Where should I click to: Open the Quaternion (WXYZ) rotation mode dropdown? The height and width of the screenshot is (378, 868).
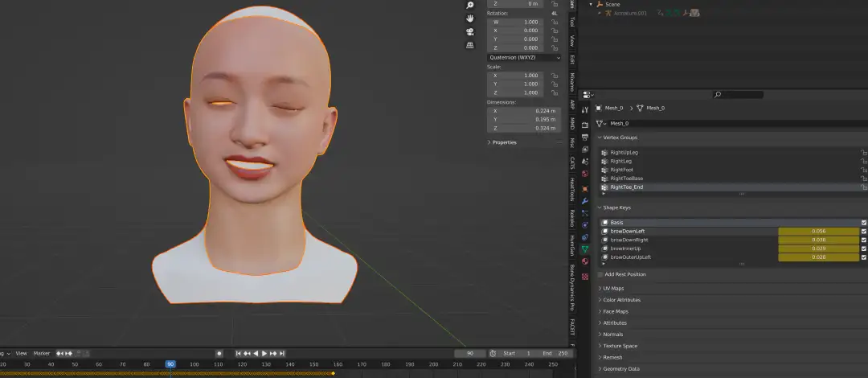coord(524,58)
